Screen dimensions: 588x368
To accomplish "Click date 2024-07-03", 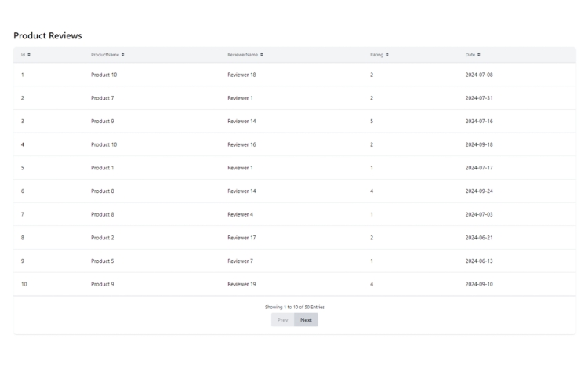I will pos(479,214).
